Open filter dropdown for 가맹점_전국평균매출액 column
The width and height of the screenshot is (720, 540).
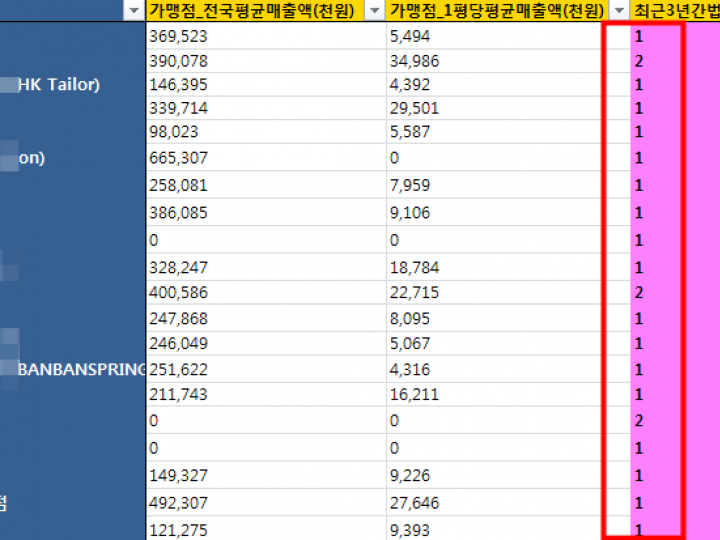point(375,11)
